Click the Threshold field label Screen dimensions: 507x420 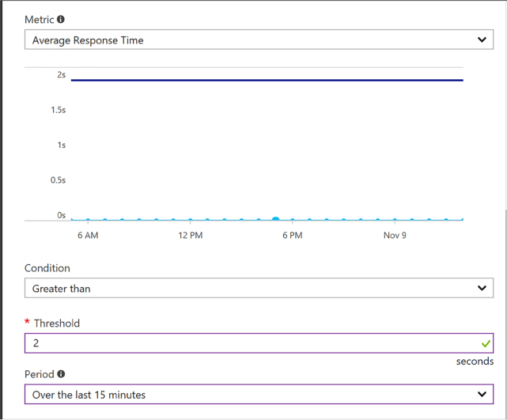[57, 324]
